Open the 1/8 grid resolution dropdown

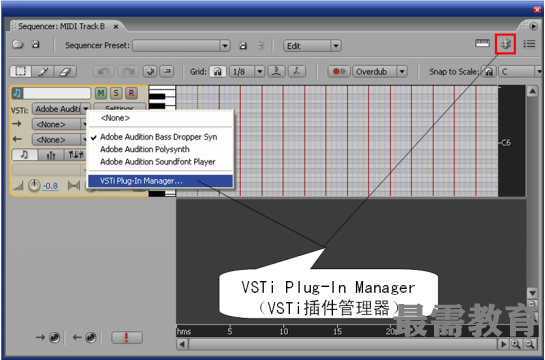tap(260, 72)
